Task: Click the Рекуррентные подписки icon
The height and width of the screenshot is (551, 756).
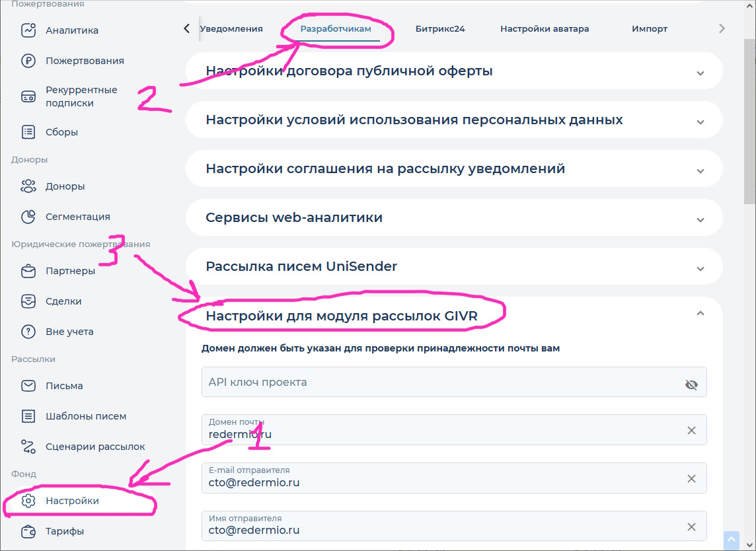Action: (x=27, y=96)
